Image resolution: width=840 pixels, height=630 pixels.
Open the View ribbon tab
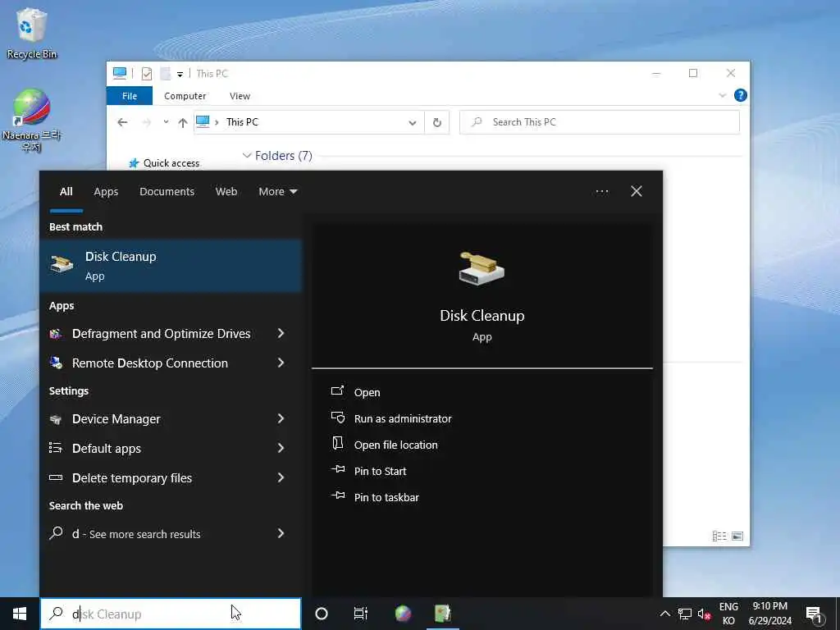[240, 96]
